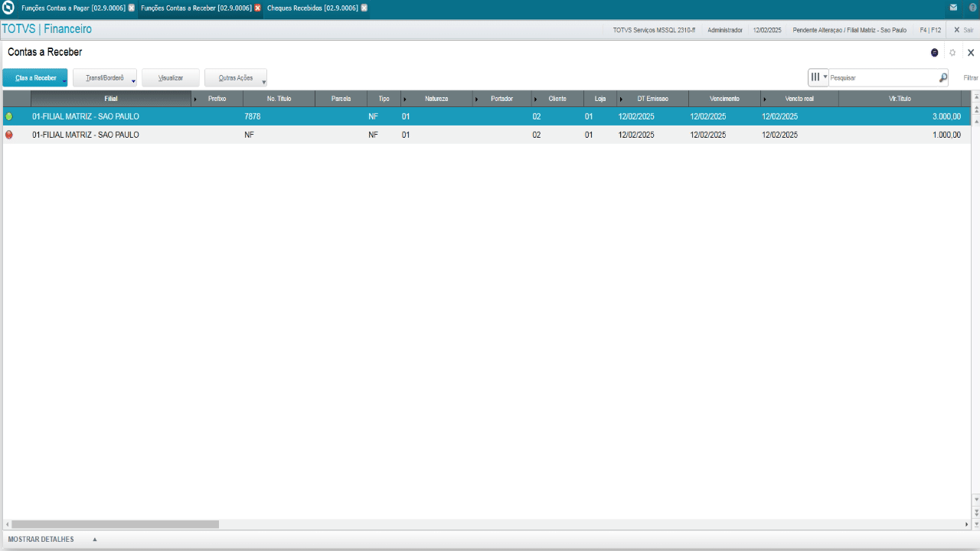Sort by the Filial column header
980x551 pixels.
point(111,99)
